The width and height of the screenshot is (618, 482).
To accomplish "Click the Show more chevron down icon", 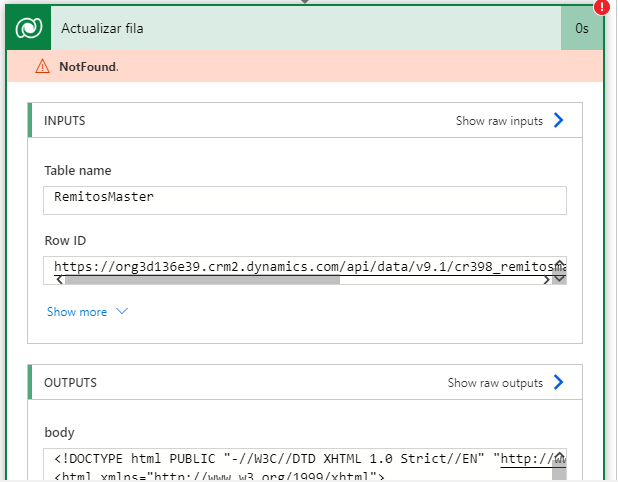I will tap(122, 311).
